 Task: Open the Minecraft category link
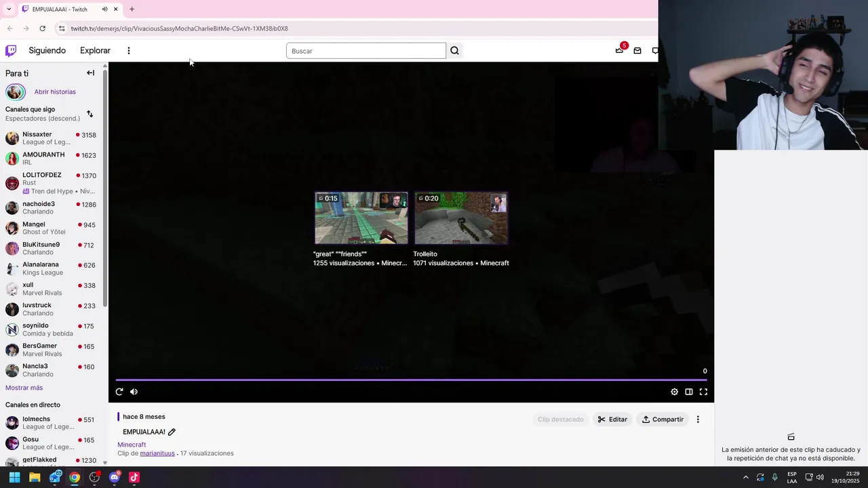pyautogui.click(x=132, y=445)
